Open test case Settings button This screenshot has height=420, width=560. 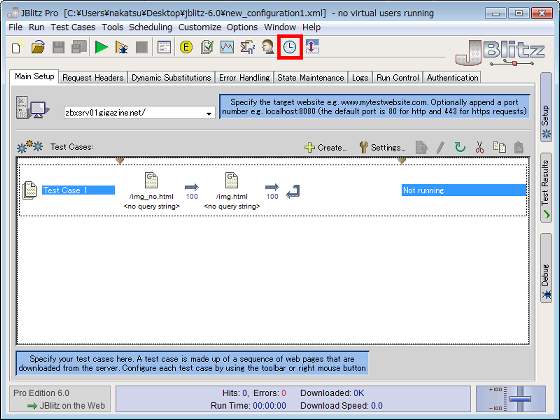[x=382, y=147]
